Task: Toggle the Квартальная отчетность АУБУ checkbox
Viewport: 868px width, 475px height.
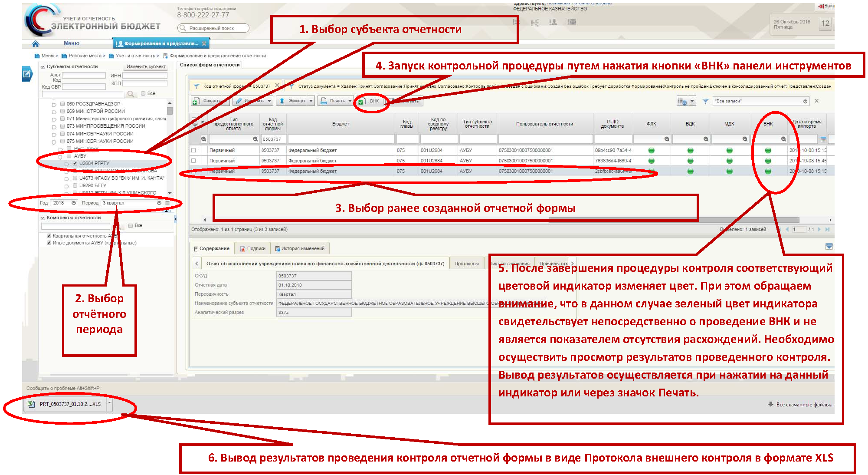Action: tap(49, 236)
